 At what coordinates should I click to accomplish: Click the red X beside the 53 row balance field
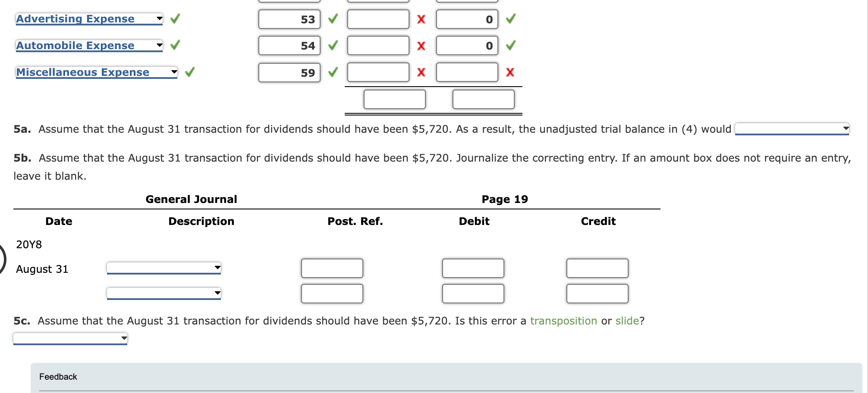[421, 19]
